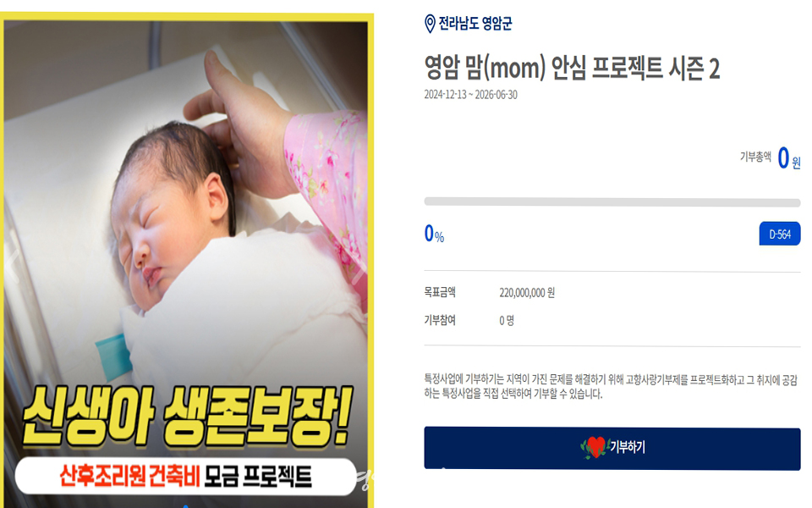Click the 영암 맘(mom) 안심 프로젝트 시즌 2 title
812x508 pixels.
point(572,69)
